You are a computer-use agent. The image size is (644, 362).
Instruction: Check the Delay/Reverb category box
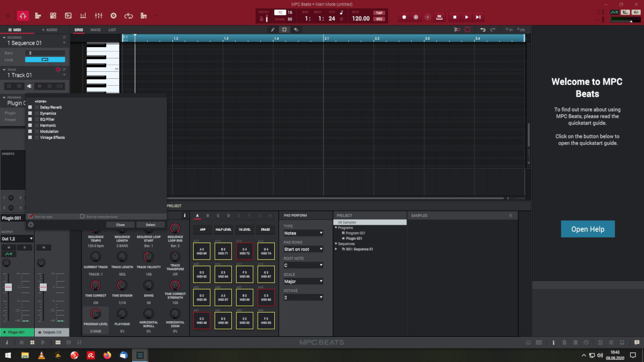click(x=31, y=107)
